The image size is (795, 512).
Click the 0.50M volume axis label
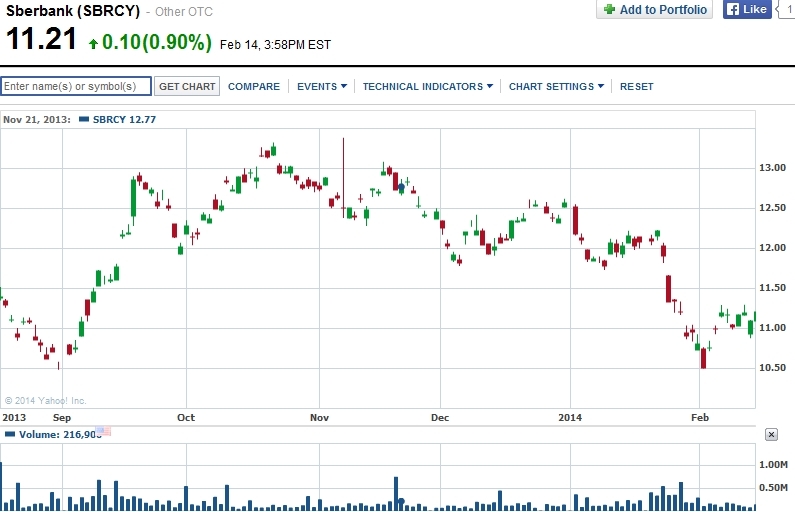coord(773,487)
